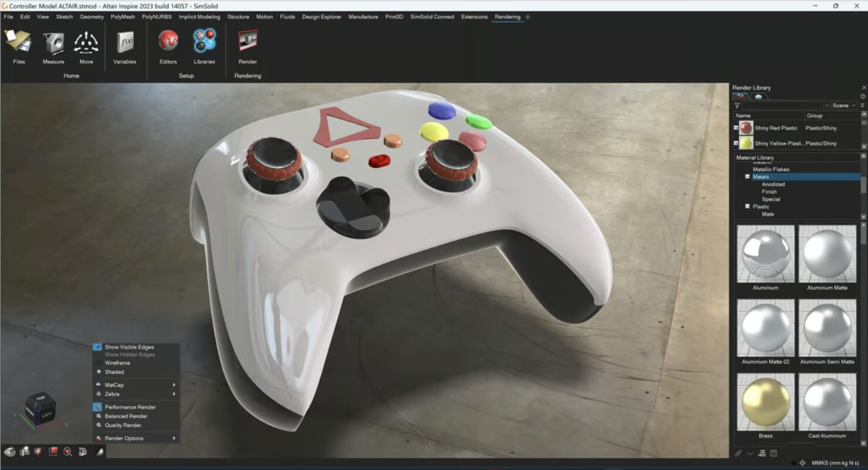Expand the Shiny Yellow Plastic row
The width and height of the screenshot is (868, 470).
pyautogui.click(x=736, y=143)
